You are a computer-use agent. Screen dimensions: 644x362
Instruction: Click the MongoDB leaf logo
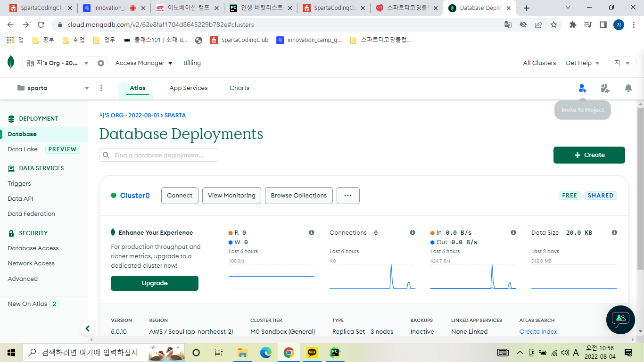(x=11, y=63)
